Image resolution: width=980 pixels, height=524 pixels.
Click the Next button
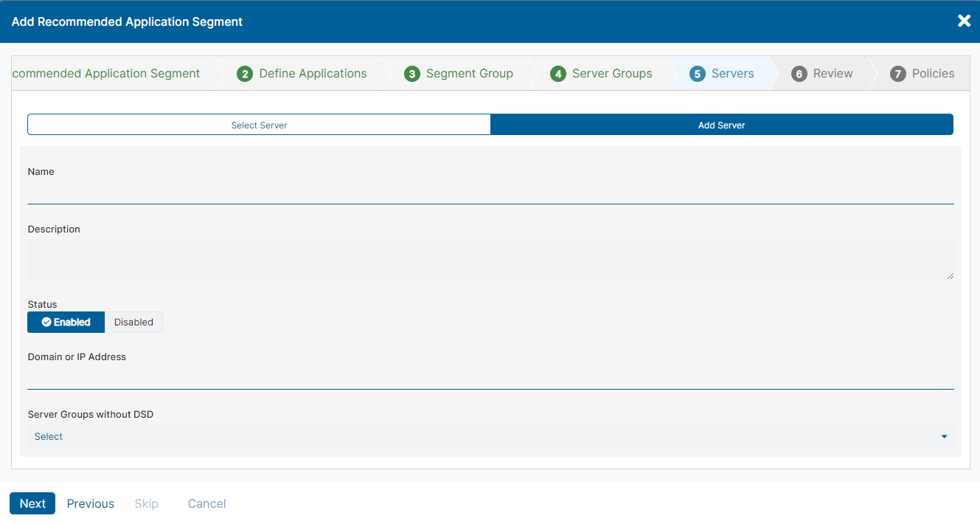32,503
